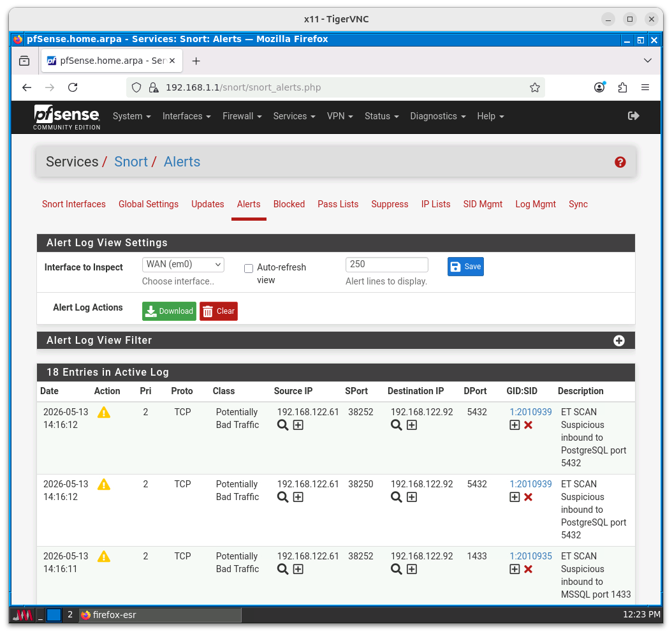
Task: Add SID suppress in DPort 1433 row
Action: (x=515, y=570)
